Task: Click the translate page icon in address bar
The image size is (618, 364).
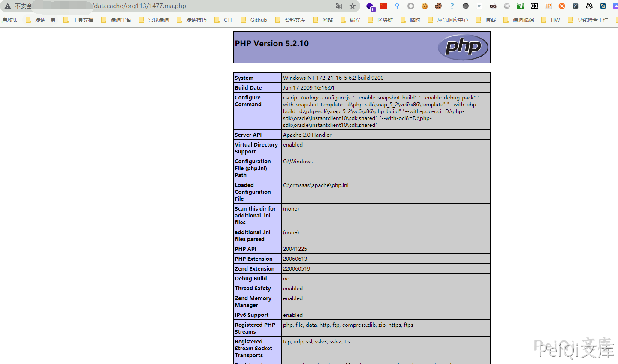Action: (x=339, y=6)
